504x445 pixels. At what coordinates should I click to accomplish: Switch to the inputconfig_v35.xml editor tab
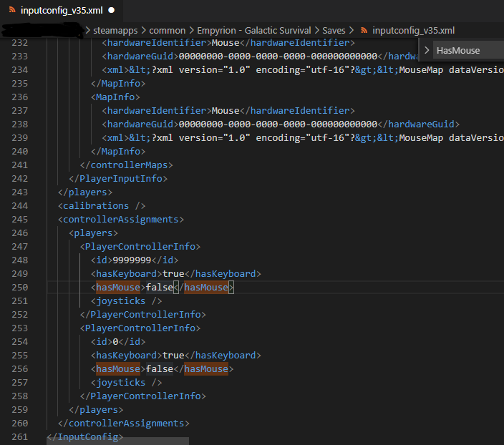coord(62,11)
